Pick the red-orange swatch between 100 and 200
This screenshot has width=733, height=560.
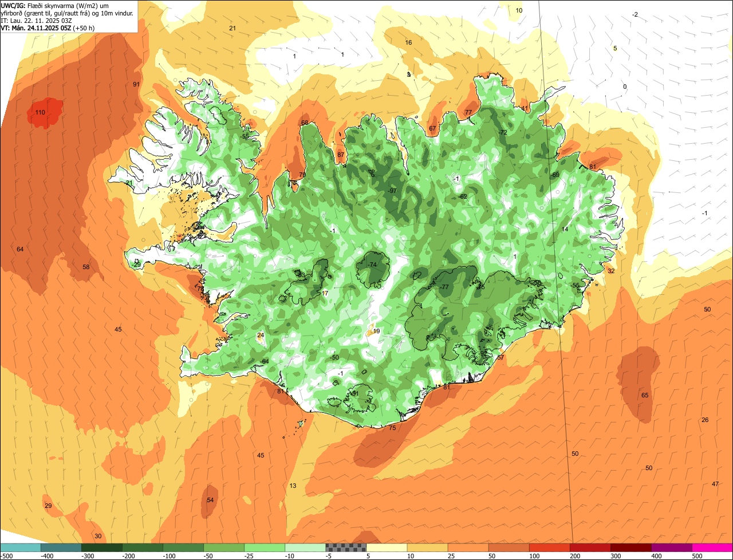[549, 547]
